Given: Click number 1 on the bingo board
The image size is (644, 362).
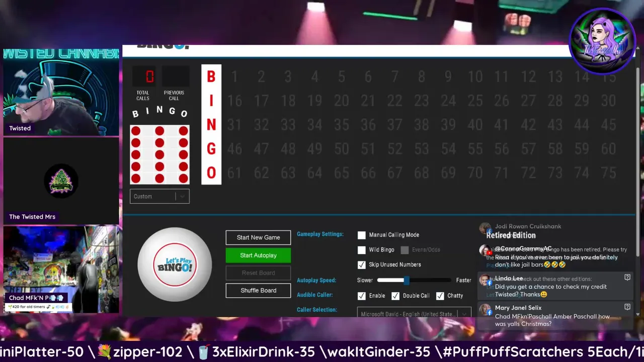Looking at the screenshot, I should tap(234, 76).
